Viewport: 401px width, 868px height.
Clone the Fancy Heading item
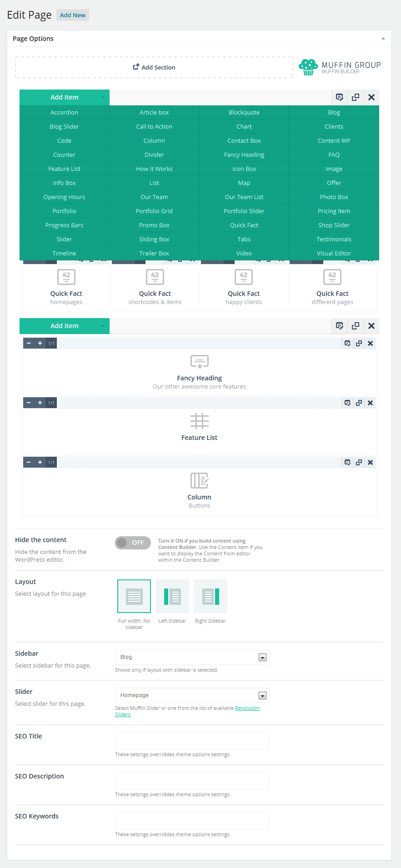[359, 343]
